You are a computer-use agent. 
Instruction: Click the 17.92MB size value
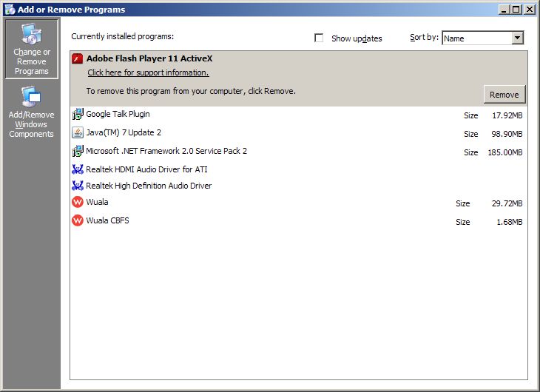point(507,115)
